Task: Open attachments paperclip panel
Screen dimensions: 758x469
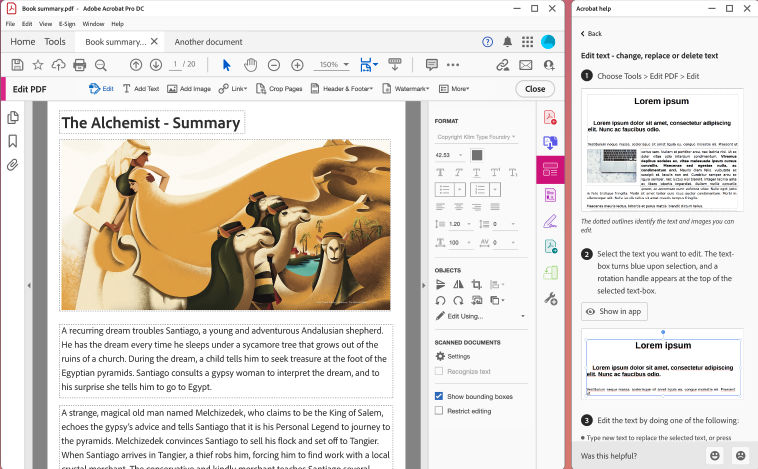Action: click(13, 164)
